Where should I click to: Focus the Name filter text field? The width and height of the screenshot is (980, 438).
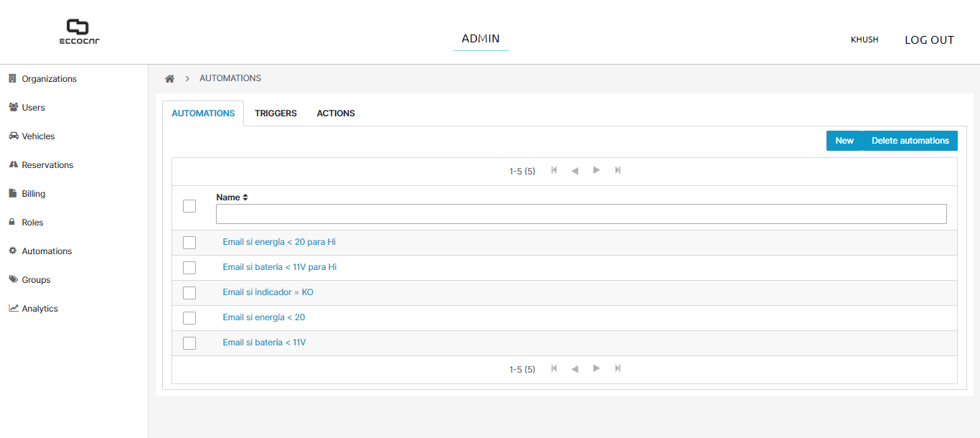581,214
